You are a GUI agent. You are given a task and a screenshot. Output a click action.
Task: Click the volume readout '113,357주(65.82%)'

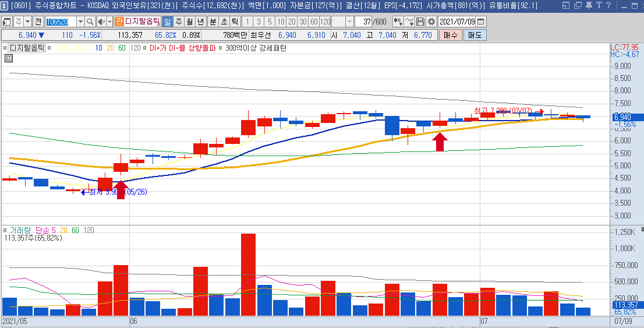point(33,238)
